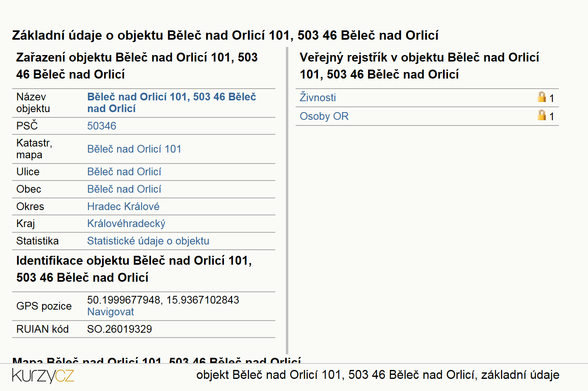Open the bold Název objektu address link
Screen dimensions: 588x391
click(x=172, y=103)
